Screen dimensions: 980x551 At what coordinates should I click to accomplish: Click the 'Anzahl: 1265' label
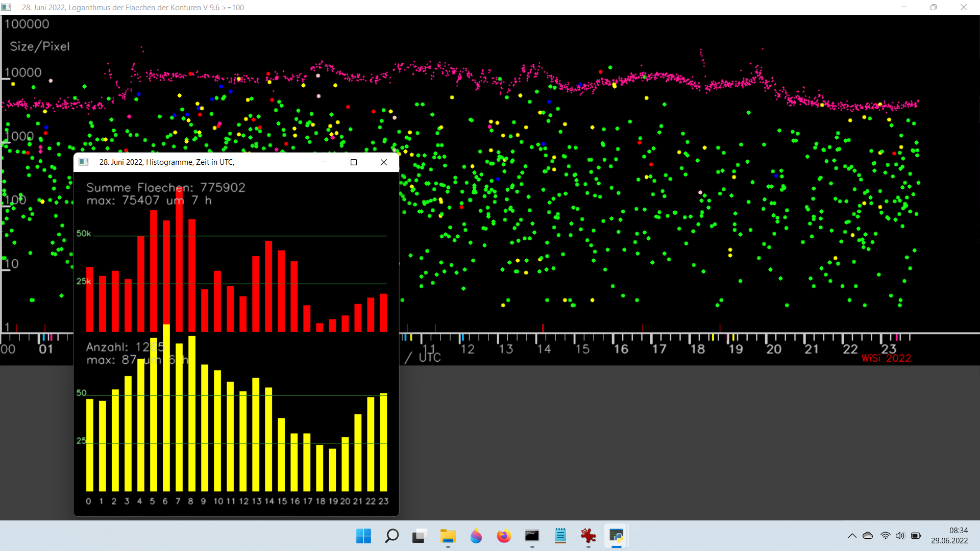pyautogui.click(x=126, y=347)
